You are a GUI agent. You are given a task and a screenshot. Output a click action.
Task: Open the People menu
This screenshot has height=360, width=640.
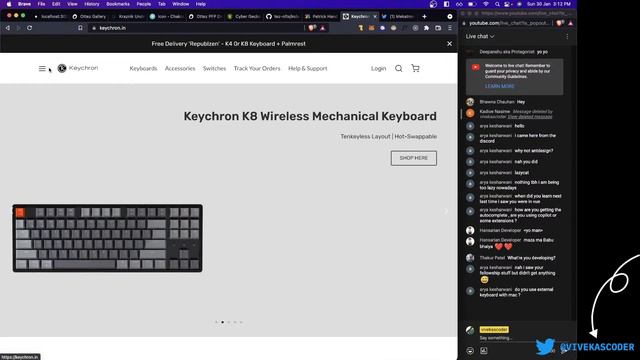[x=144, y=4]
